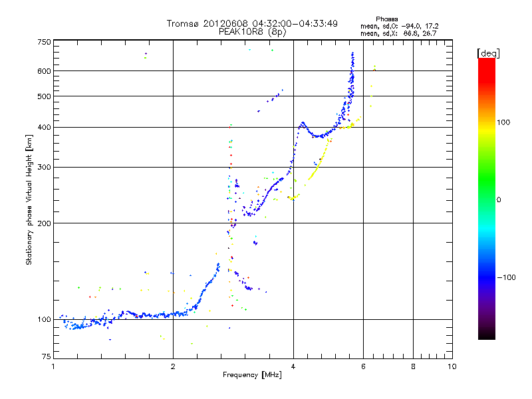Click the x-axis tick label '6'

click(363, 367)
